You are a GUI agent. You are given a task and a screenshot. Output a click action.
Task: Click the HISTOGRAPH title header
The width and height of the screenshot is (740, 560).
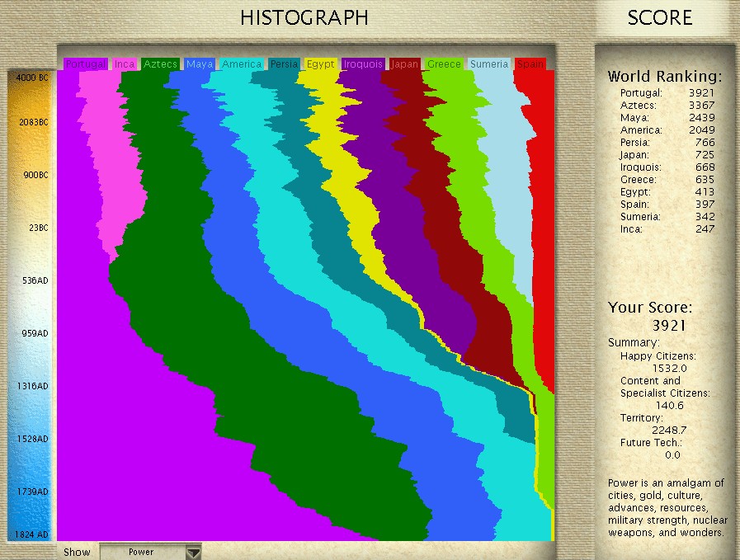pyautogui.click(x=305, y=17)
